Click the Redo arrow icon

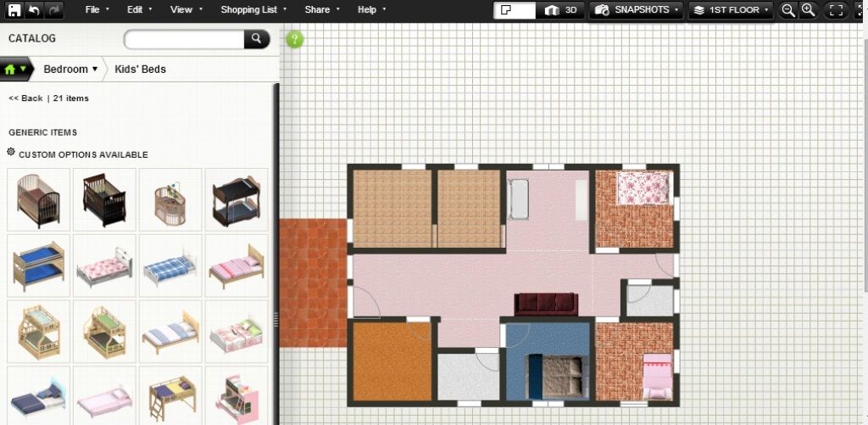coord(54,10)
